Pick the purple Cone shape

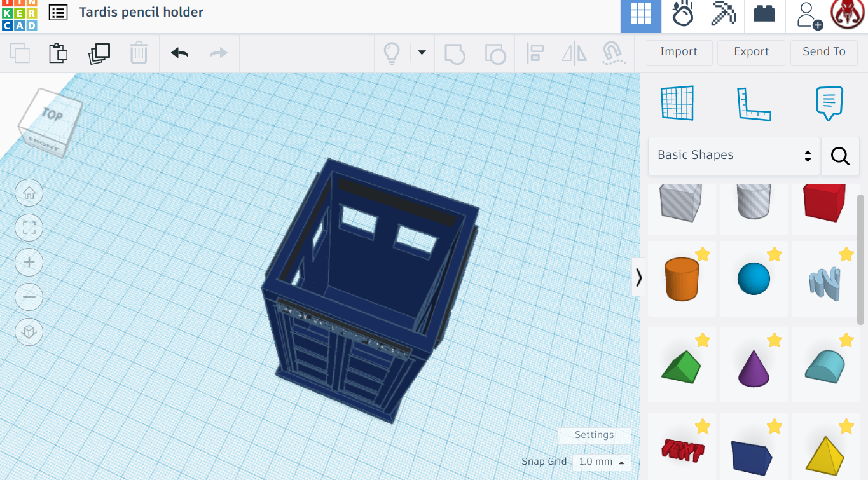(754, 367)
